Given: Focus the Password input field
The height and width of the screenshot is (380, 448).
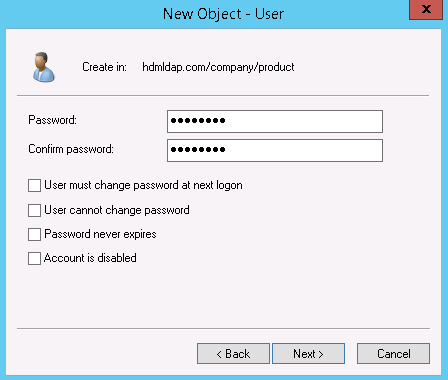Looking at the screenshot, I should (x=275, y=121).
